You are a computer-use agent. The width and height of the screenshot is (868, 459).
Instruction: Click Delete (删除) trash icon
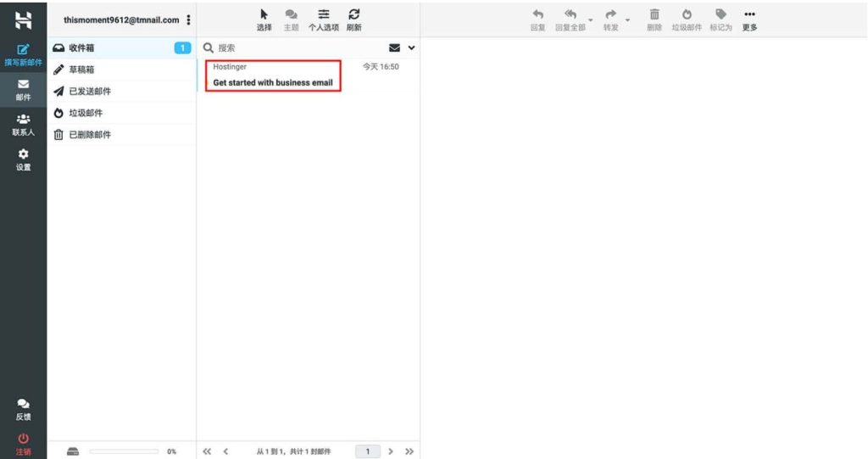pyautogui.click(x=654, y=20)
